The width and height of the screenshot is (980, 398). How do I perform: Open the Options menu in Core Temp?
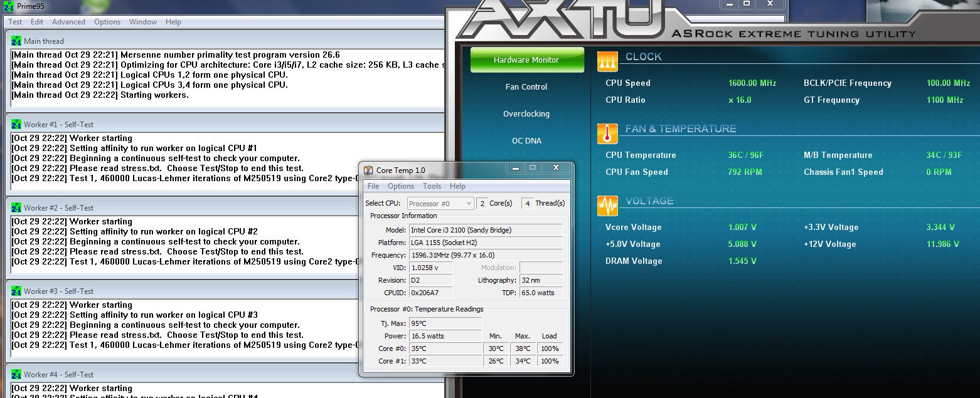pyautogui.click(x=401, y=186)
